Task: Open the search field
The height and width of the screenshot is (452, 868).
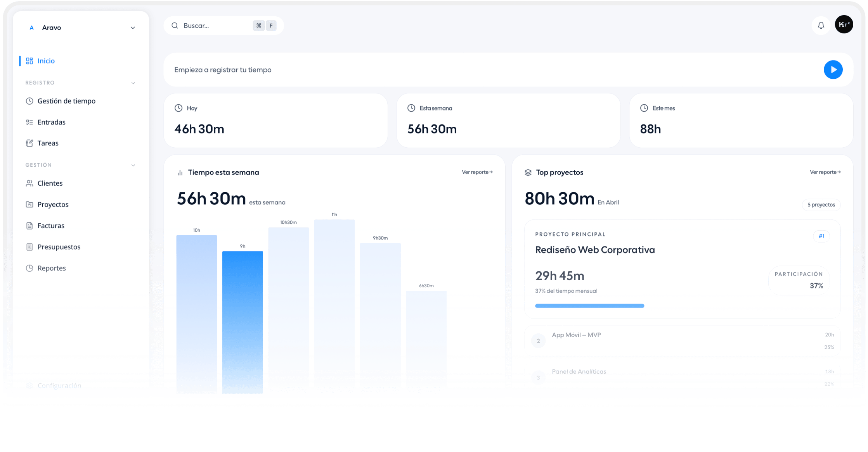Action: coord(210,25)
